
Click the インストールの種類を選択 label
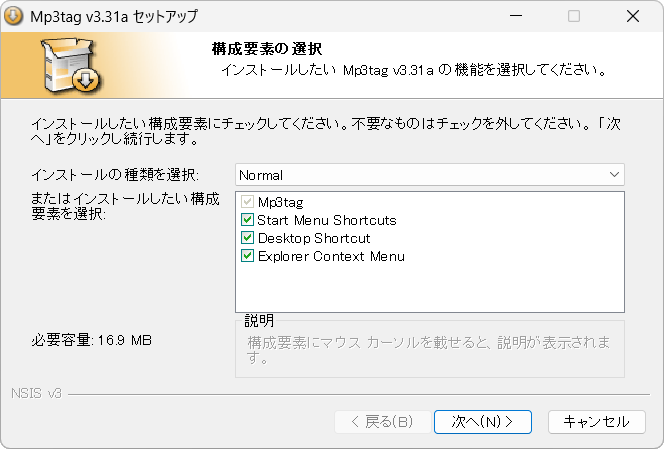click(115, 175)
